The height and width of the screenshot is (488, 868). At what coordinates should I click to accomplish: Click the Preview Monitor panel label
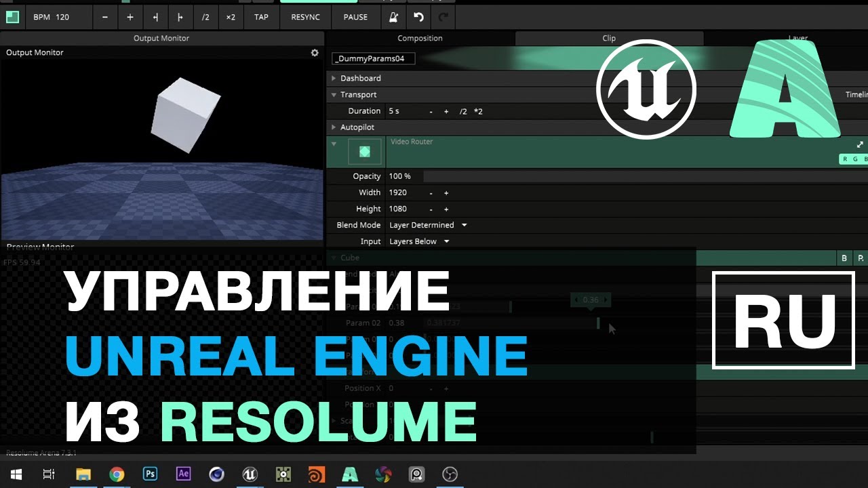41,247
